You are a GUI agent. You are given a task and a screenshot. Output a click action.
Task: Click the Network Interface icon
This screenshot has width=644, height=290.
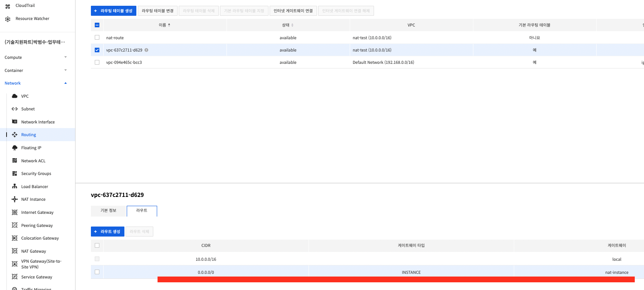(15, 122)
